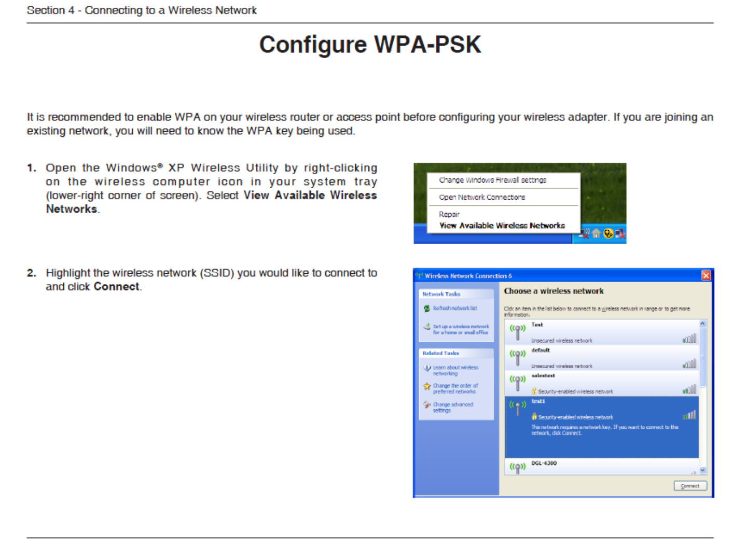747x560 pixels.
Task: Click the wireless computer tray icon with signal waves
Action: click(585, 234)
